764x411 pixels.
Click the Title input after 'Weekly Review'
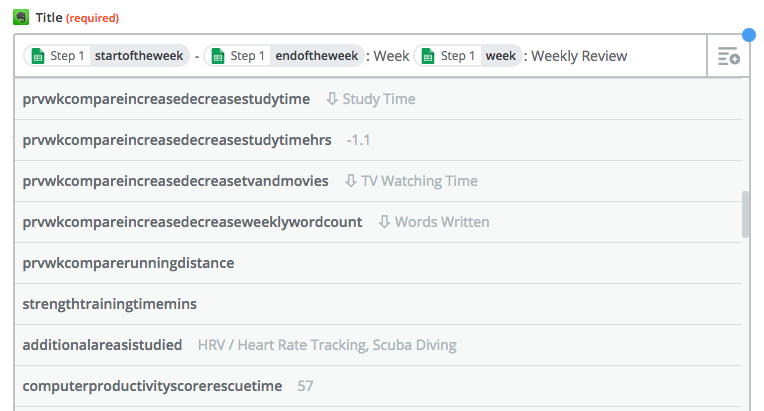coord(665,57)
